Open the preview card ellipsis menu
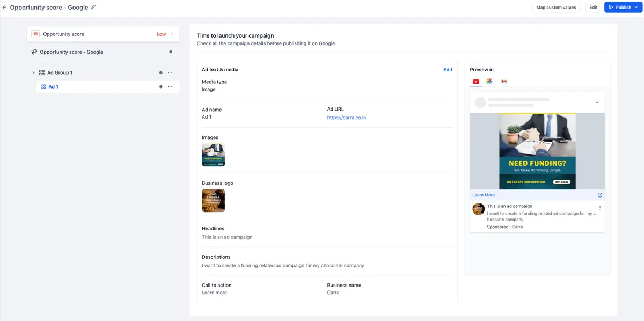This screenshot has height=321, width=644. (598, 102)
